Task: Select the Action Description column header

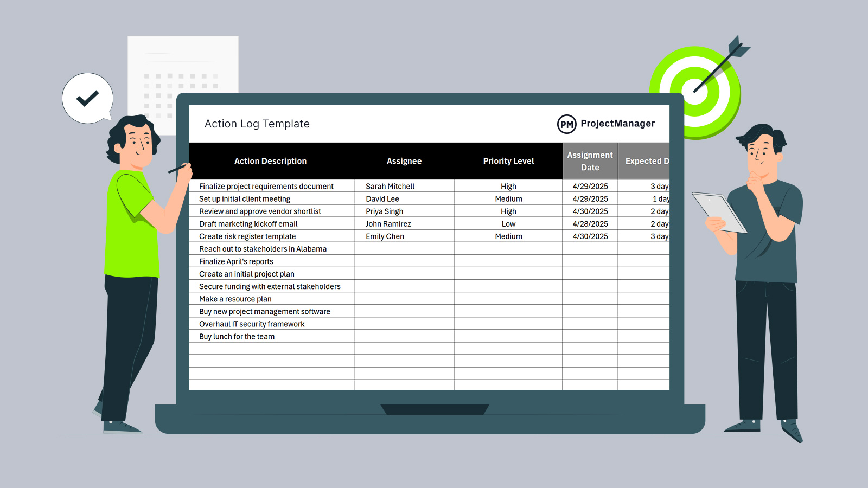Action: click(x=270, y=161)
